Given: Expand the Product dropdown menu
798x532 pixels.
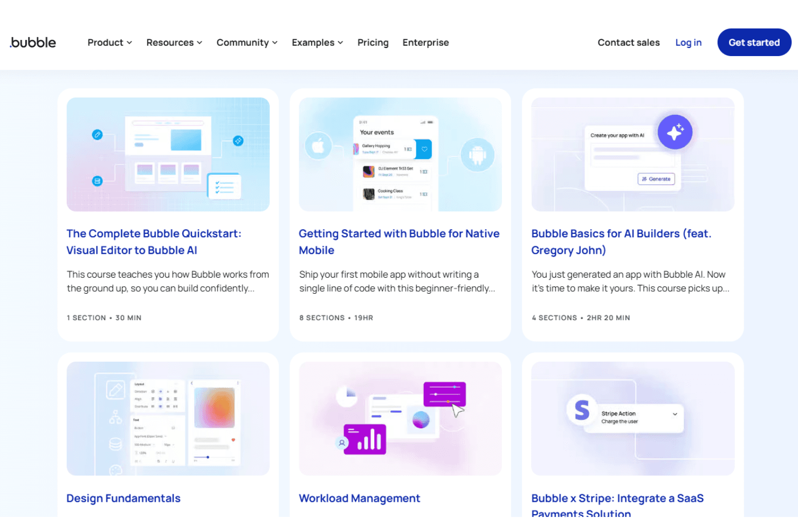Looking at the screenshot, I should pos(109,43).
